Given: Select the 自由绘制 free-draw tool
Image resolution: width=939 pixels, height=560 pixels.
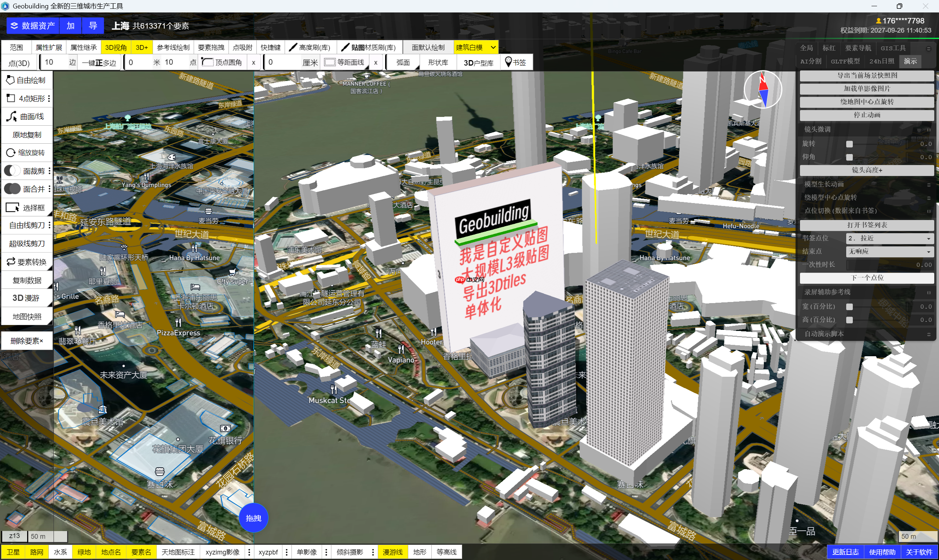Looking at the screenshot, I should point(26,80).
